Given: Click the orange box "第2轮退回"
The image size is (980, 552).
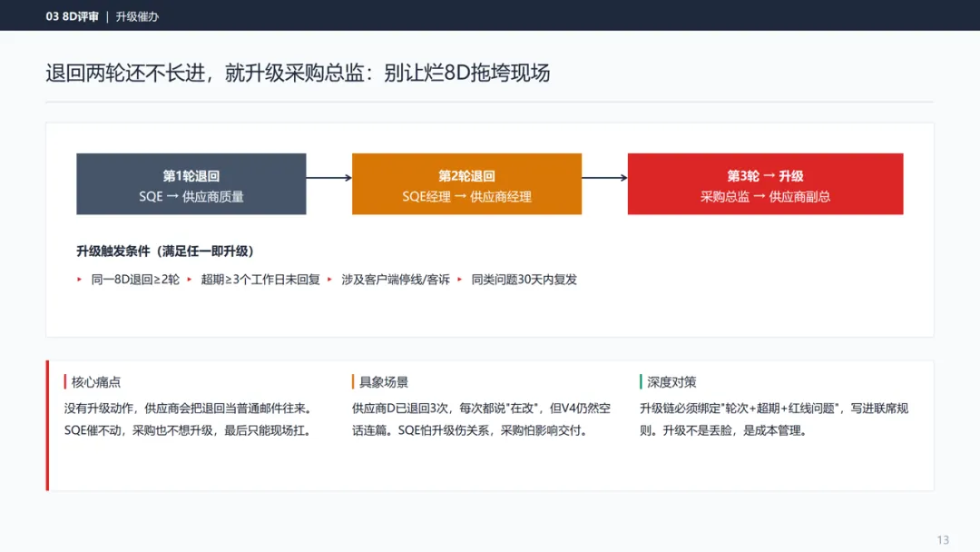Looking at the screenshot, I should click(x=467, y=183).
